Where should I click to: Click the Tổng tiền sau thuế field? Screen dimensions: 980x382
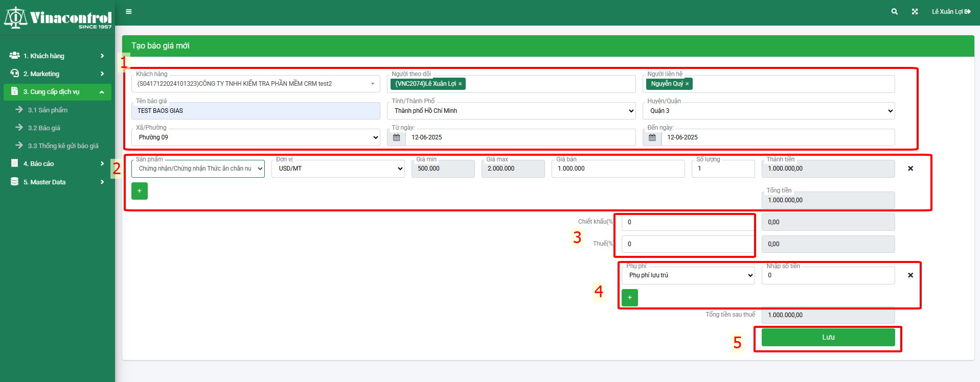pos(828,315)
